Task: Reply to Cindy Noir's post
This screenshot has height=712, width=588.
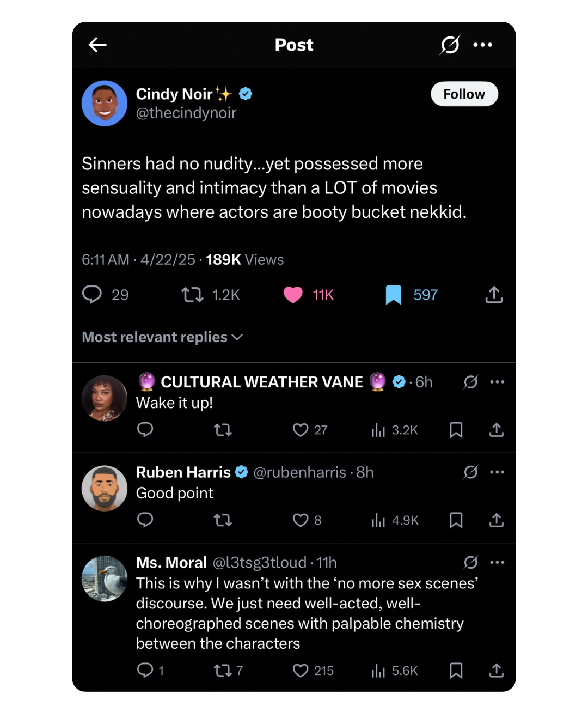Action: click(92, 294)
